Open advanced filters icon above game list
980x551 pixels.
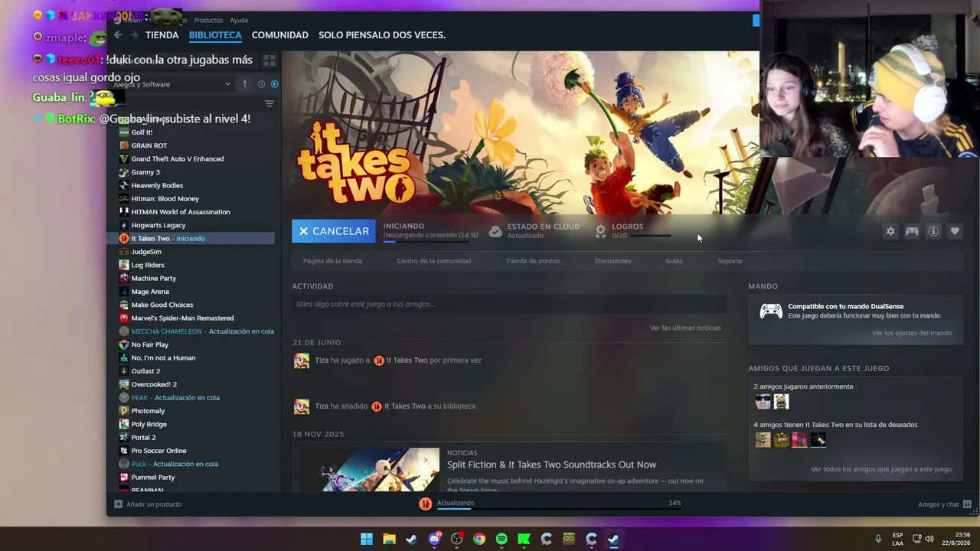pos(269,104)
